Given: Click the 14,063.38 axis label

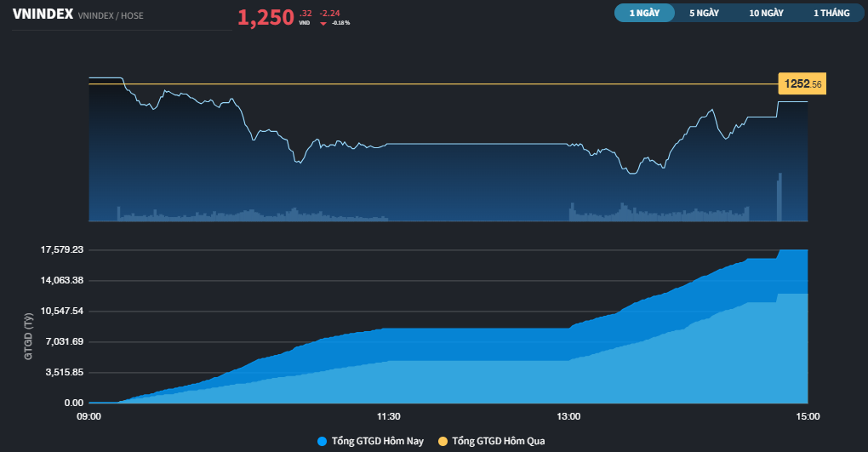Looking at the screenshot, I should (x=62, y=280).
